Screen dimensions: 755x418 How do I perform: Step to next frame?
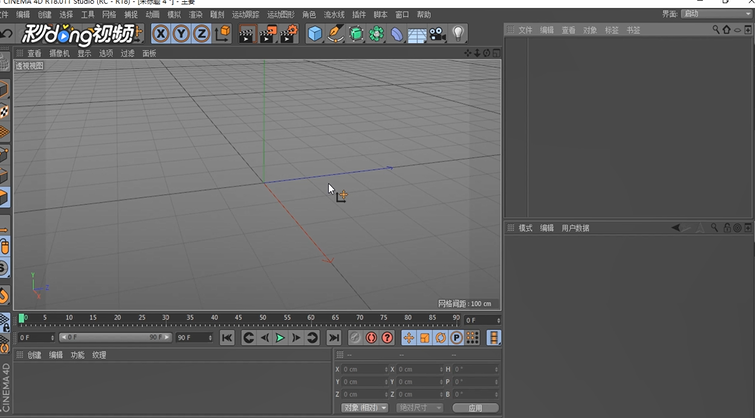pyautogui.click(x=296, y=338)
